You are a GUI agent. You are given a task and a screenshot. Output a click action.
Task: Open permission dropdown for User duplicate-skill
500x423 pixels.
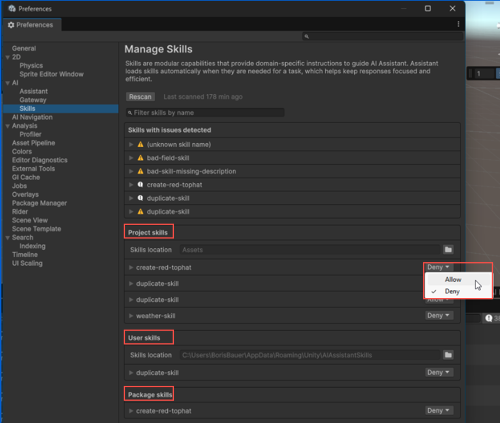439,372
